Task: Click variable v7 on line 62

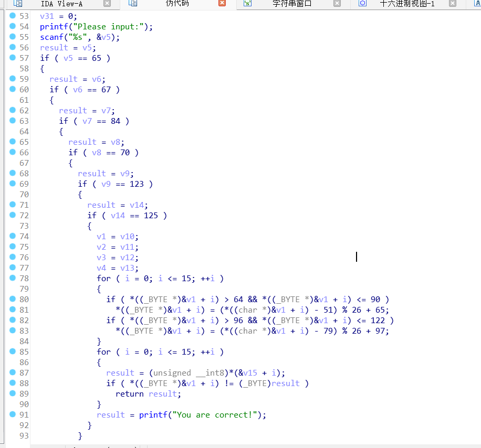Action: click(106, 111)
